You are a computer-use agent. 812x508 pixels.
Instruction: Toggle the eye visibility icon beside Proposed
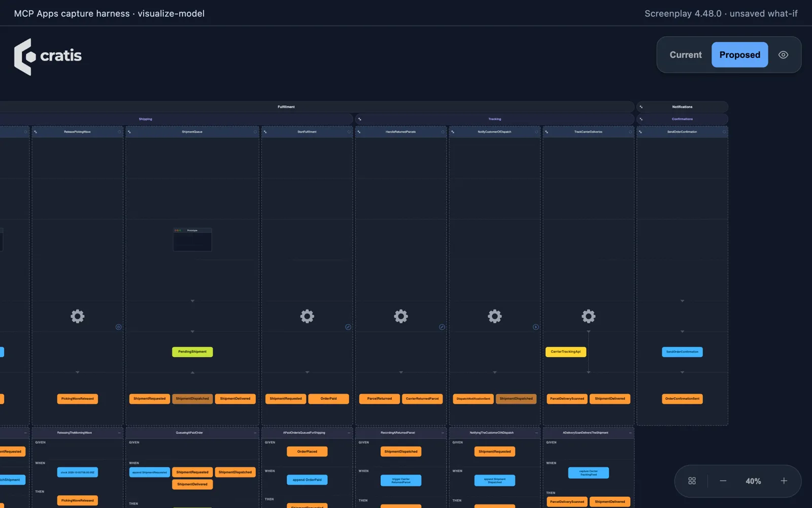(784, 55)
